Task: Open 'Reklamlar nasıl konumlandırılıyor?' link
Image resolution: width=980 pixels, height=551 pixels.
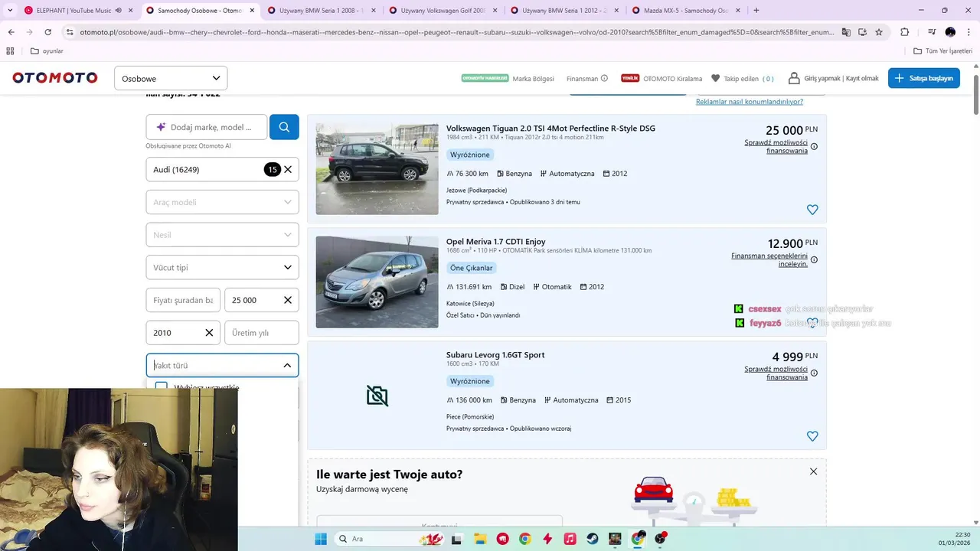Action: 750,102
